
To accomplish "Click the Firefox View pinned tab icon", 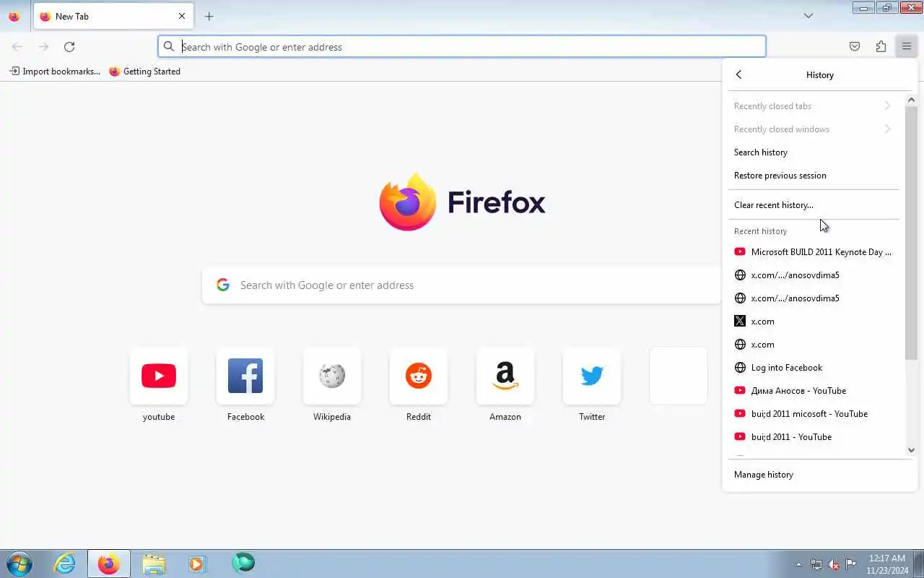I will tap(14, 16).
